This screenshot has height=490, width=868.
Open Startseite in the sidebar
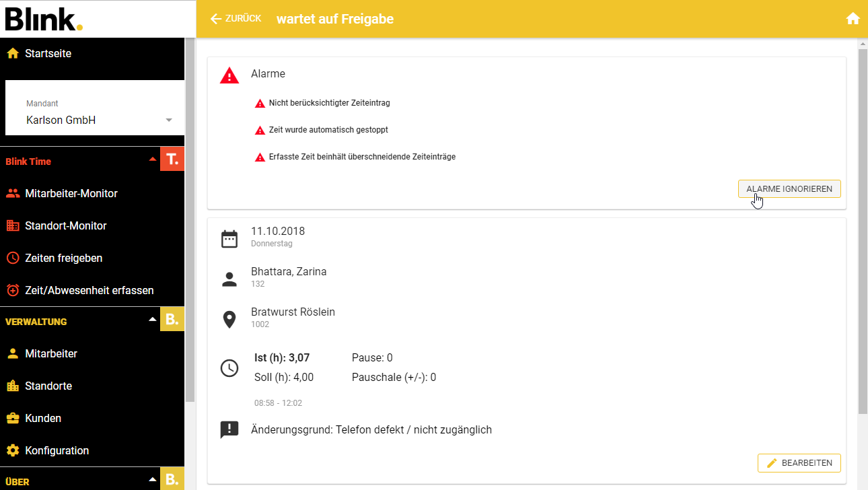[x=48, y=54]
